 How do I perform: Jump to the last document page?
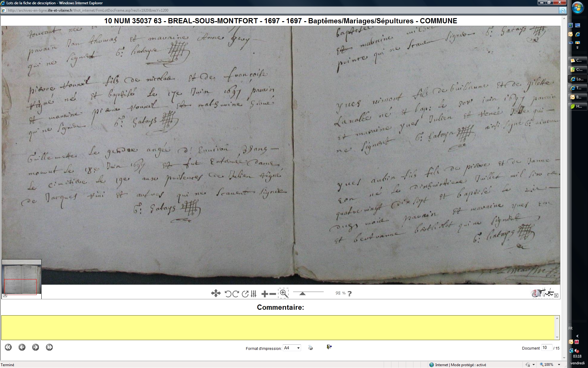pos(49,347)
